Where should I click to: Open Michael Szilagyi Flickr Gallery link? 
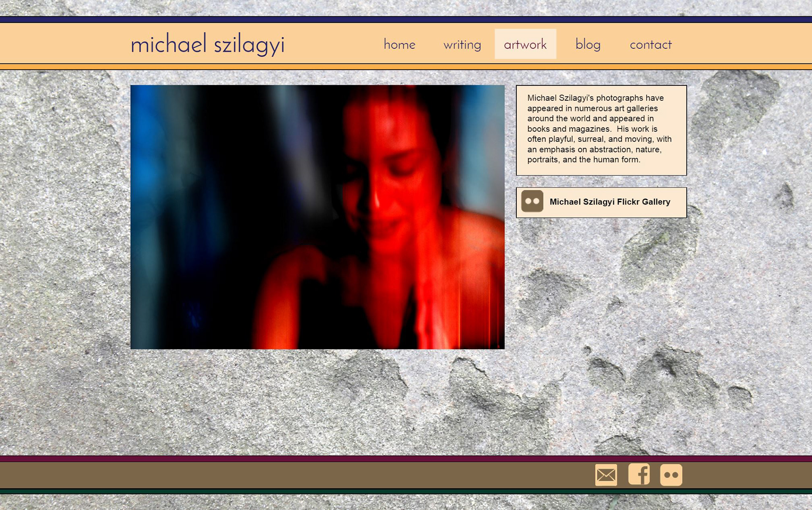pos(609,202)
